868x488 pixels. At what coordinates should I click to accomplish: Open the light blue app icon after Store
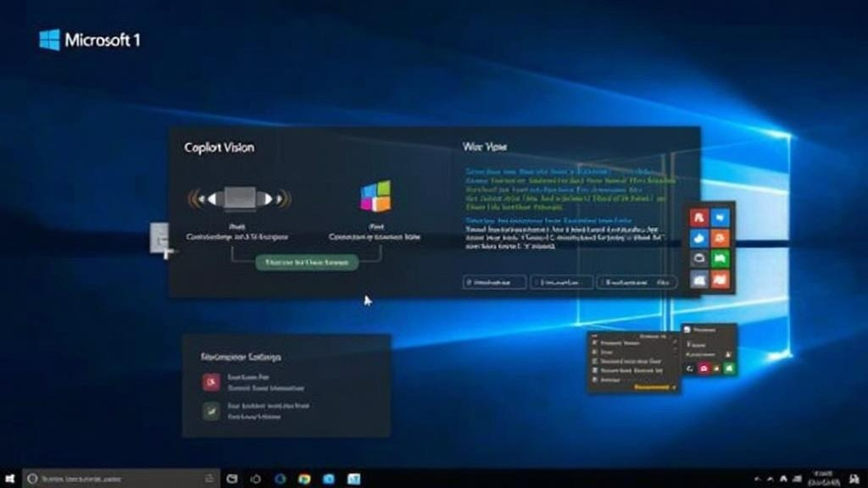click(x=353, y=479)
